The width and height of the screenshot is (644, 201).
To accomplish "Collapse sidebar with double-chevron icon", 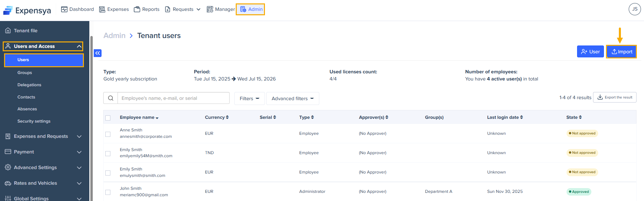I will click(98, 53).
